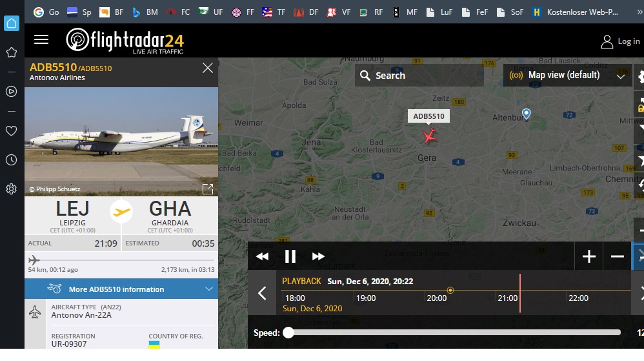Move timeline back with left chevron
The width and height of the screenshot is (644, 361).
(262, 293)
